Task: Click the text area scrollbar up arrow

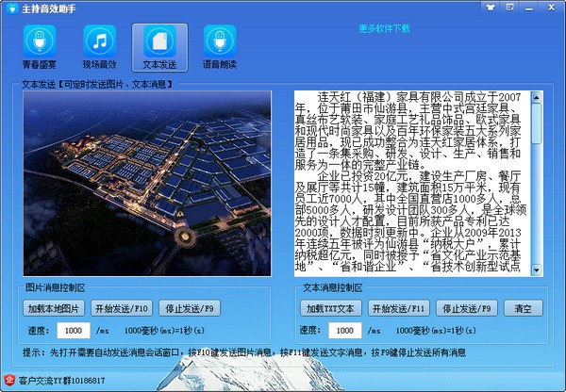Action: pos(536,96)
